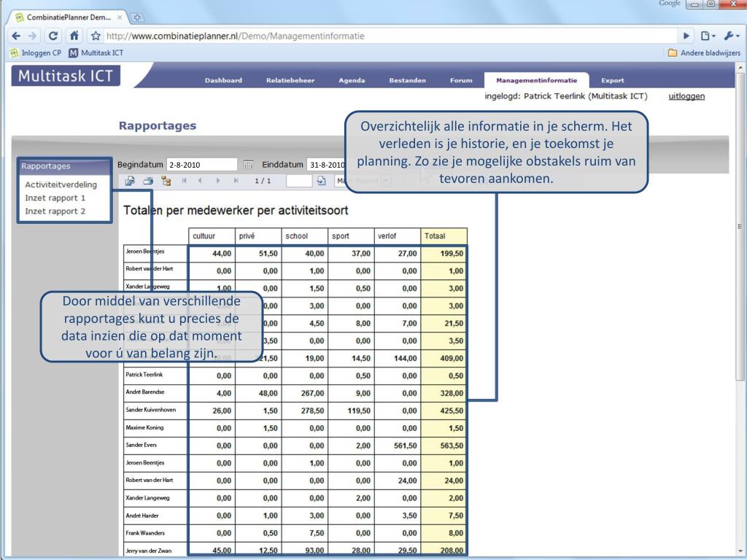Select the Frank Waanders row name
Image resolution: width=747 pixels, height=560 pixels.
pyautogui.click(x=145, y=533)
